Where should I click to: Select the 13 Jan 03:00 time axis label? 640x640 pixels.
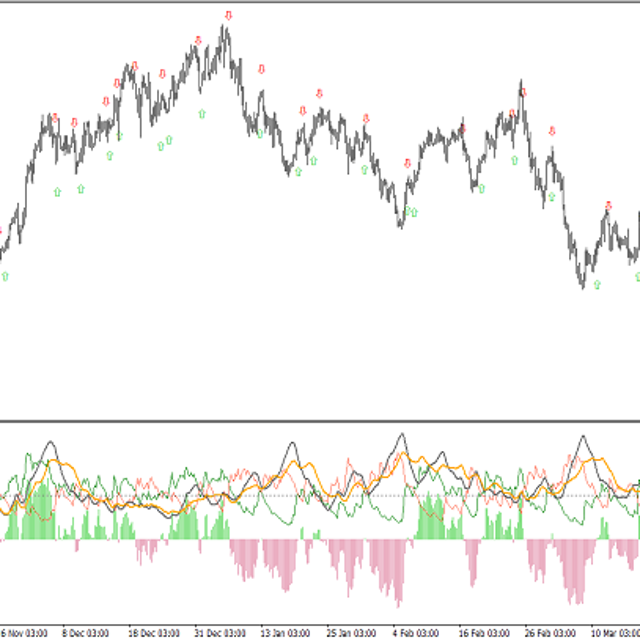285,633
